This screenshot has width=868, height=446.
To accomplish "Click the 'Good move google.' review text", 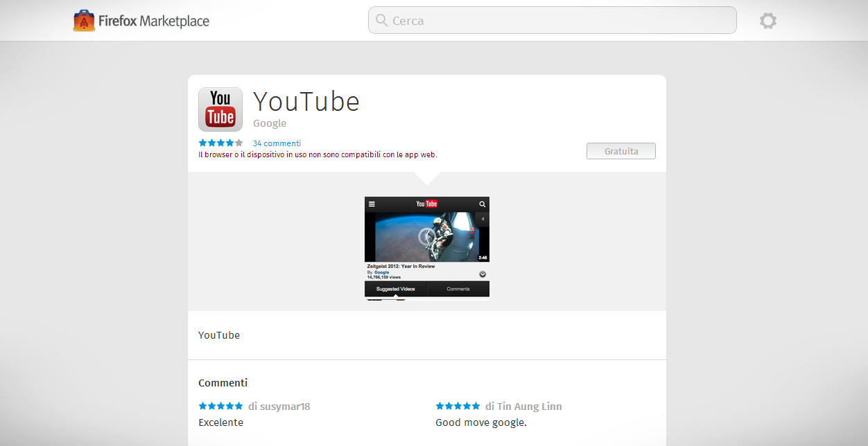I will [x=481, y=422].
